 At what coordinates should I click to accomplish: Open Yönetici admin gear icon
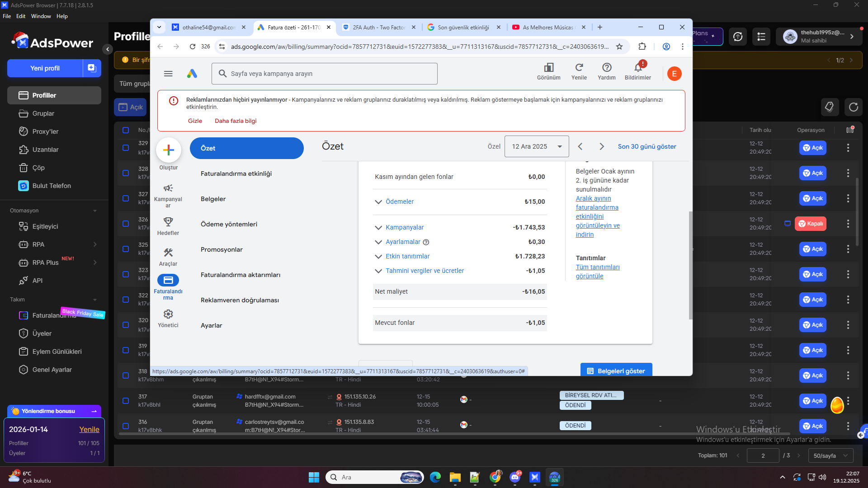click(168, 314)
